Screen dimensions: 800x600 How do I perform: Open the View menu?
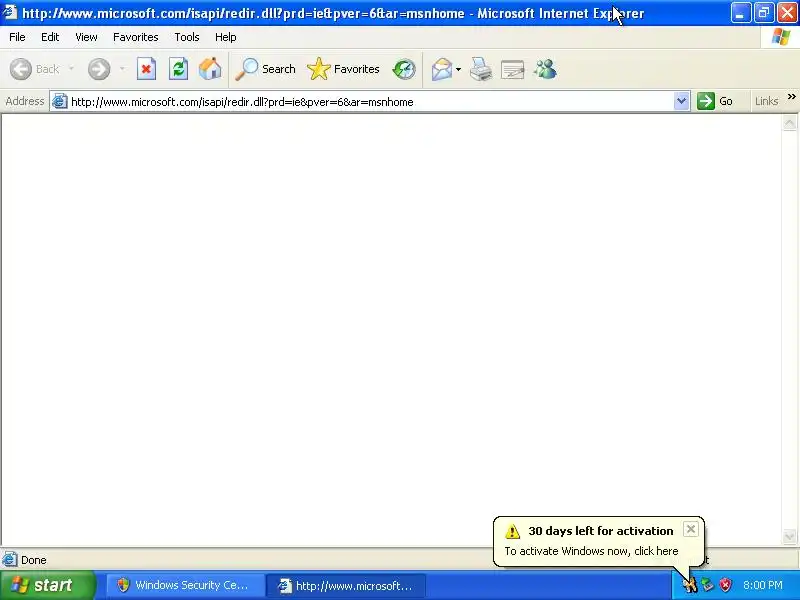click(x=86, y=37)
